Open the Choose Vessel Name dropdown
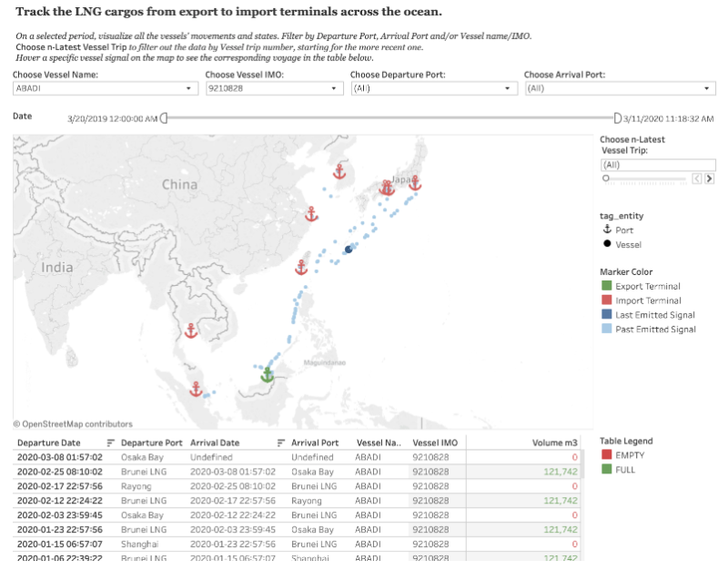Image resolution: width=728 pixels, height=580 pixels. point(105,88)
